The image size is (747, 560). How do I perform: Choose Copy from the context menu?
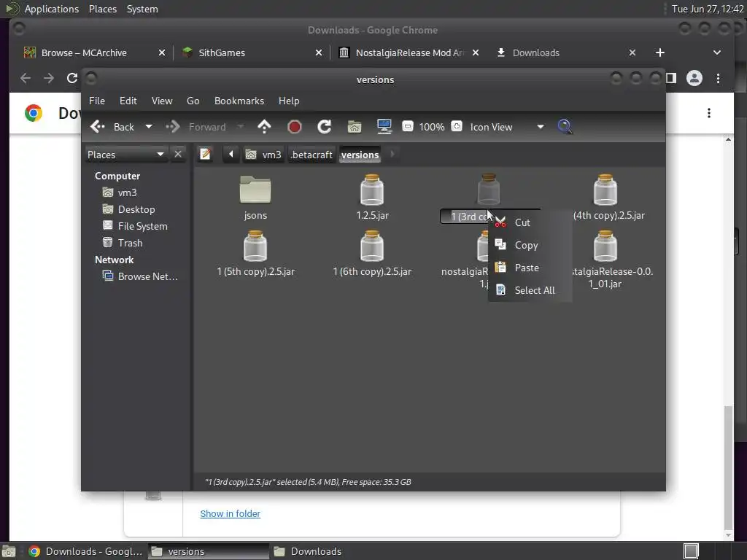pos(530,245)
